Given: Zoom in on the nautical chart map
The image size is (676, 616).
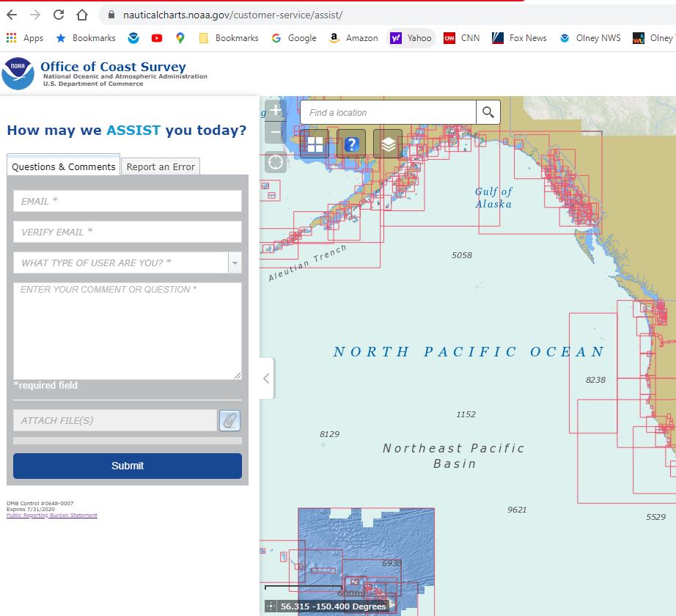Looking at the screenshot, I should pyautogui.click(x=276, y=111).
